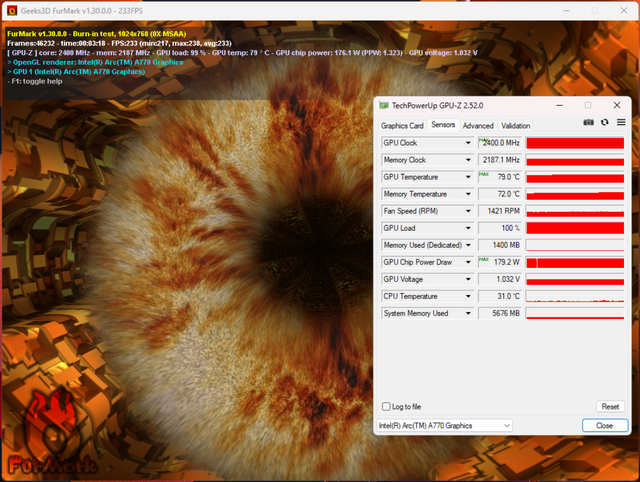Click the GPU Chip Power Draw graph
640x482 pixels.
(x=575, y=262)
